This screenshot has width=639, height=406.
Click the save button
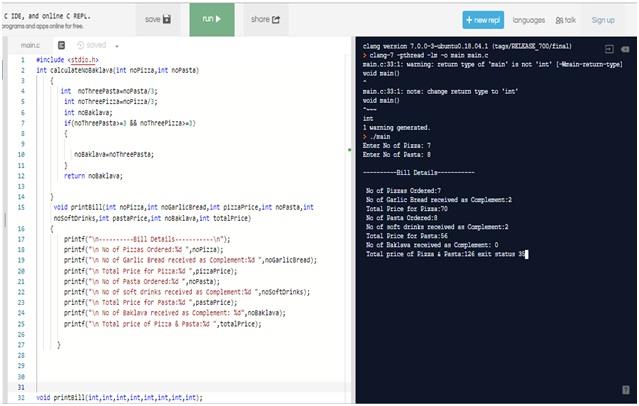[x=158, y=19]
